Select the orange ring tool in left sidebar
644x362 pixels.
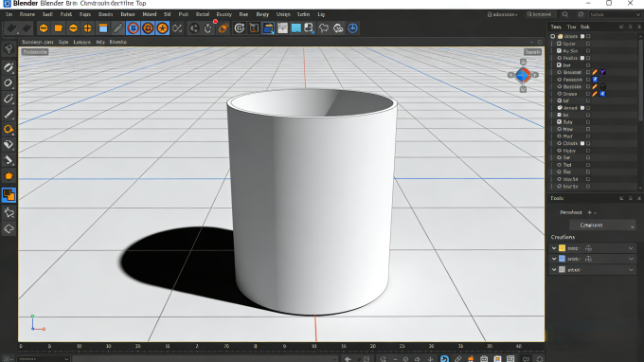tap(9, 130)
